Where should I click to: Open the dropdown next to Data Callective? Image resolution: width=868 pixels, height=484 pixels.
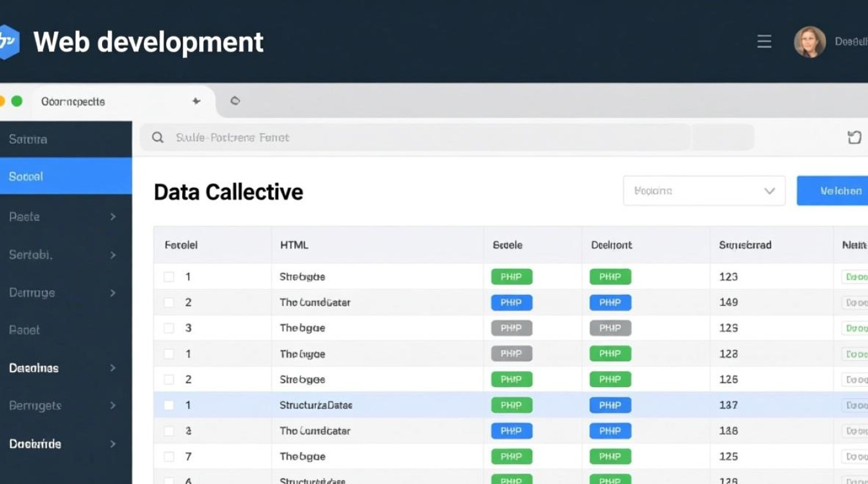click(x=704, y=191)
